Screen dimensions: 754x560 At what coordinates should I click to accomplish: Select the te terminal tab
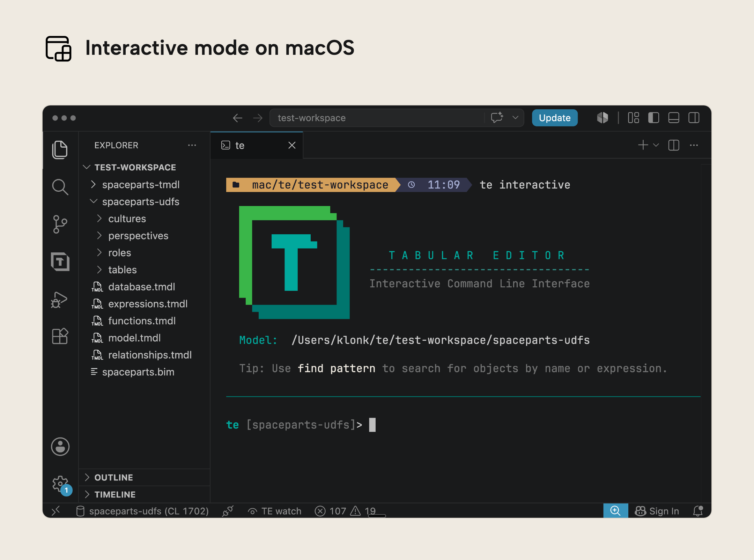click(x=257, y=145)
